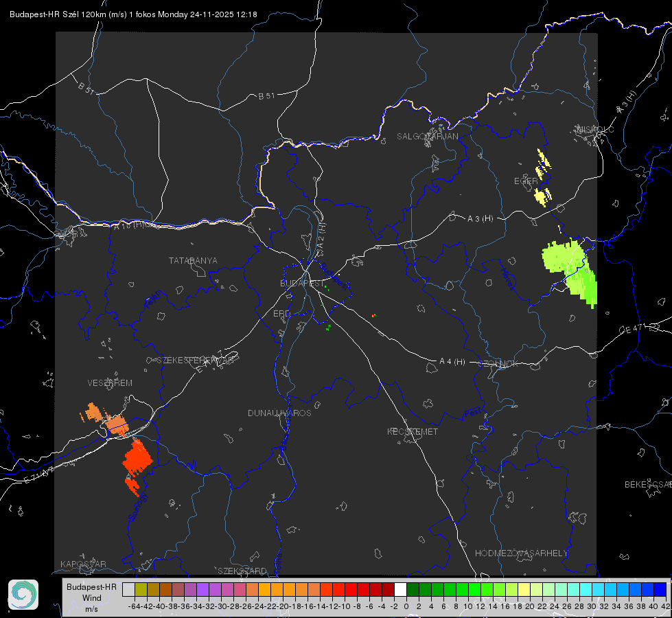The width and height of the screenshot is (672, 618).
Task: Click the 'Budapest-HR Wind m/s' legend label
Action: 91,598
